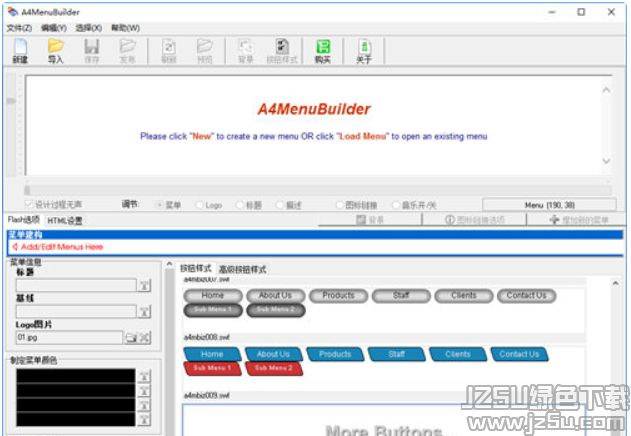This screenshot has height=436, width=631.
Task: Click the preview area scroll-up arrow
Action: click(606, 90)
